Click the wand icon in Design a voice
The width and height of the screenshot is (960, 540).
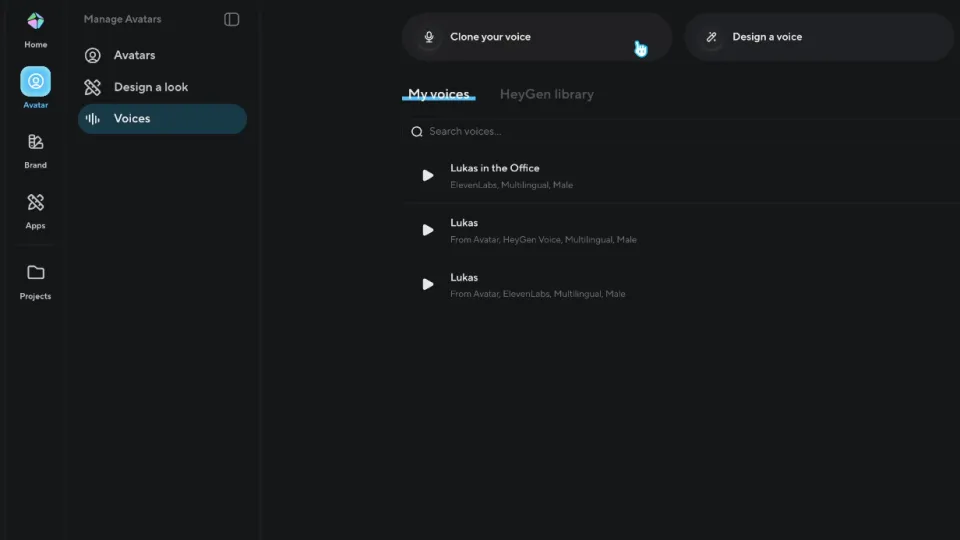click(x=711, y=37)
